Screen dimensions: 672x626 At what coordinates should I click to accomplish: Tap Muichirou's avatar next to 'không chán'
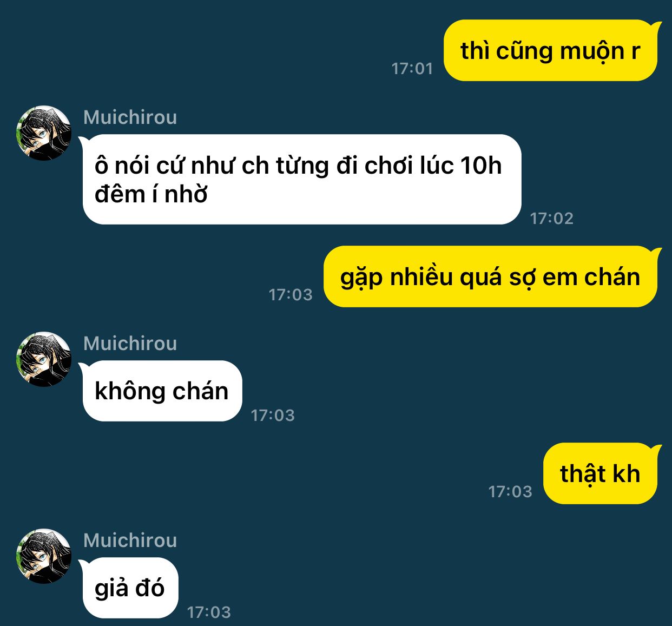click(x=44, y=359)
